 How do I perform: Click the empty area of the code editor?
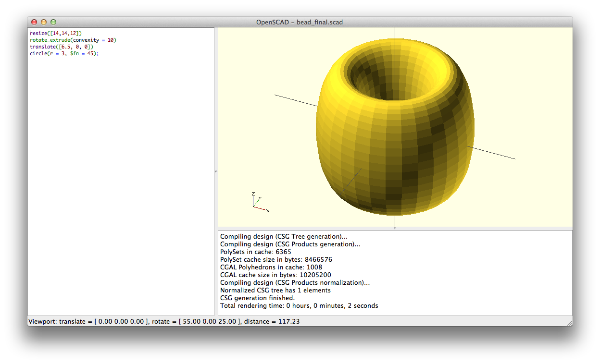[x=120, y=192]
